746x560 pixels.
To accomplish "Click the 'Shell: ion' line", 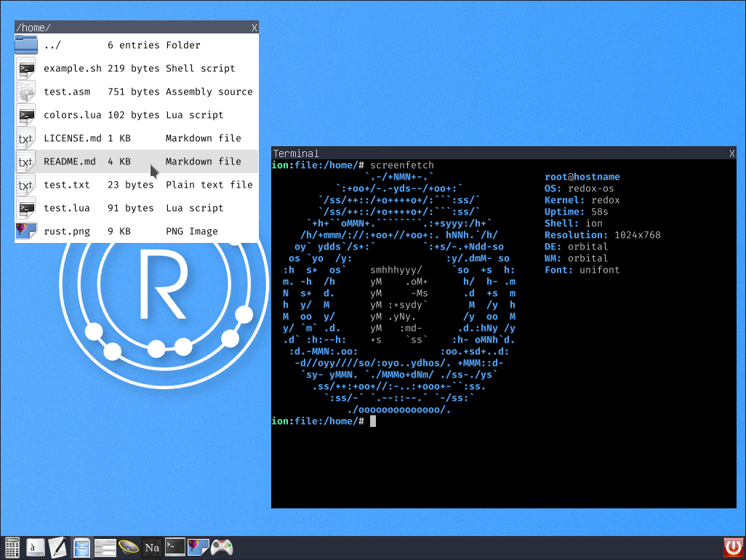I will pyautogui.click(x=574, y=223).
